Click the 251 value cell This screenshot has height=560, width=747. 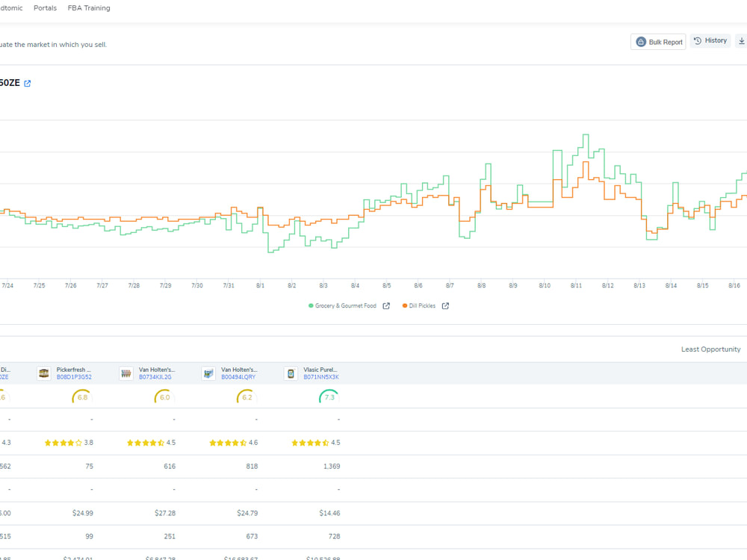170,536
